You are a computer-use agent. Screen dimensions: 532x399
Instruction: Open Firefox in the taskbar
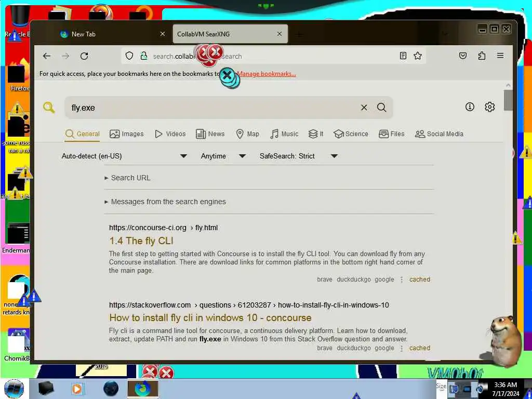point(143,389)
